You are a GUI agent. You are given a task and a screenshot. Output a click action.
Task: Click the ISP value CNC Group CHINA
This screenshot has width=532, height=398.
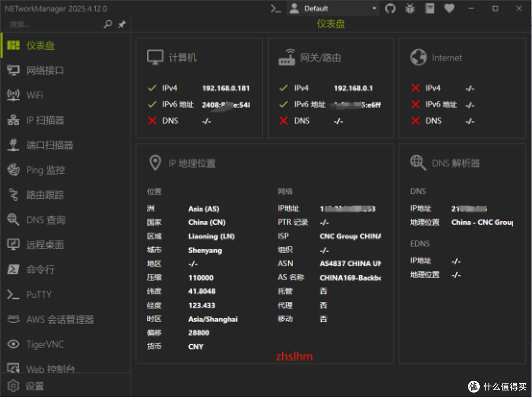tap(350, 236)
